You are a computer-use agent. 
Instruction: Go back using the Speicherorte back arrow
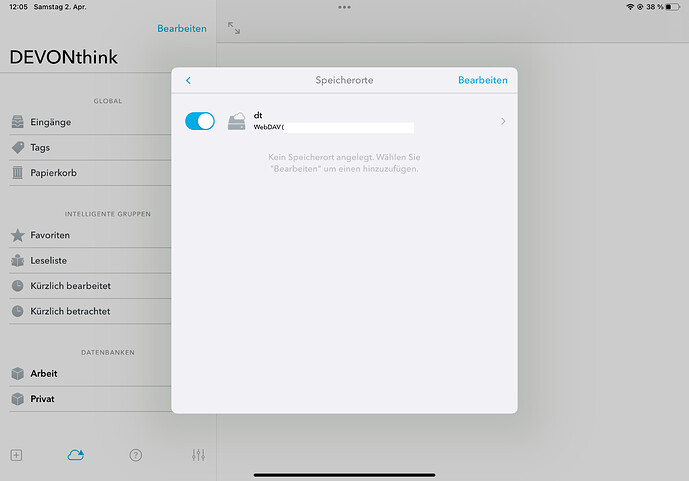[x=188, y=80]
